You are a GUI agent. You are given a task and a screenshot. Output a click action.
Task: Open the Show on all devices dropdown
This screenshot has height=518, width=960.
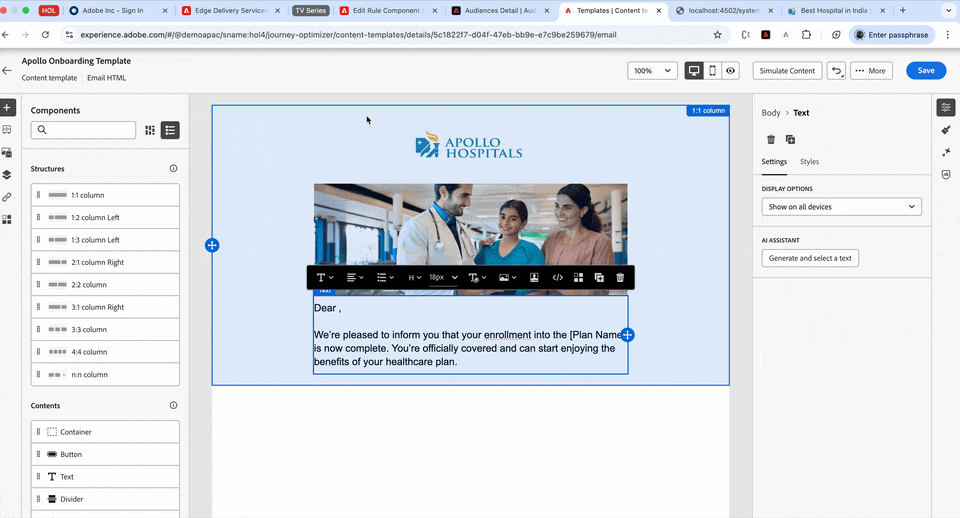[x=841, y=207]
